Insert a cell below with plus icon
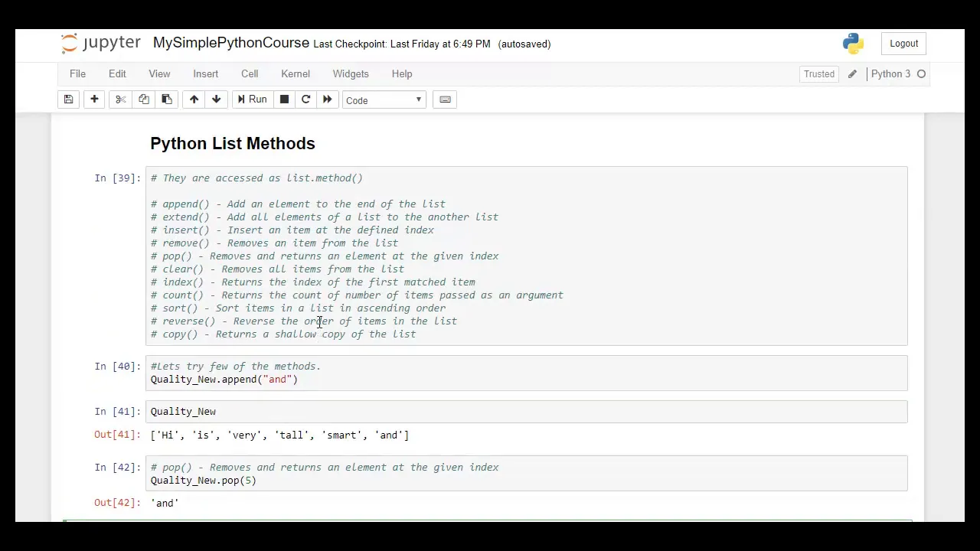The height and width of the screenshot is (551, 980). point(94,99)
